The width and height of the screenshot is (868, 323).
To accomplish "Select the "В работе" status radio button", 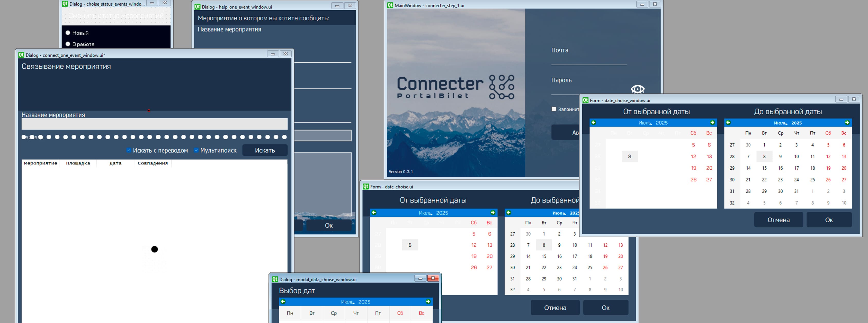I will pyautogui.click(x=68, y=44).
